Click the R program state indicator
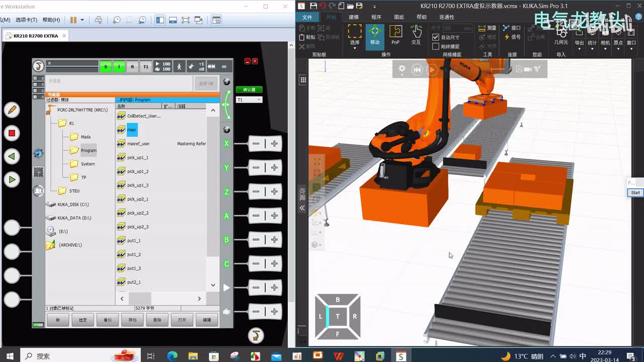Screen dimensions: 644x362 [132, 66]
